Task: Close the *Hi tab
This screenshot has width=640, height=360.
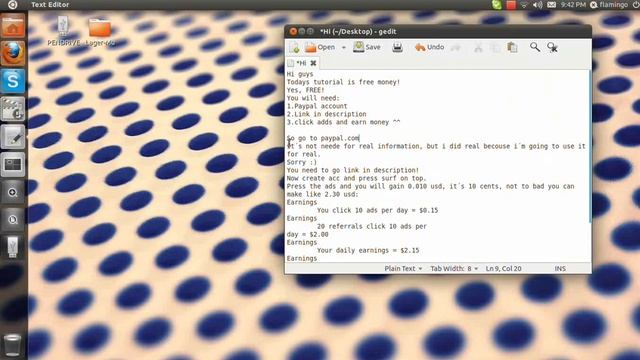Action: click(x=313, y=63)
